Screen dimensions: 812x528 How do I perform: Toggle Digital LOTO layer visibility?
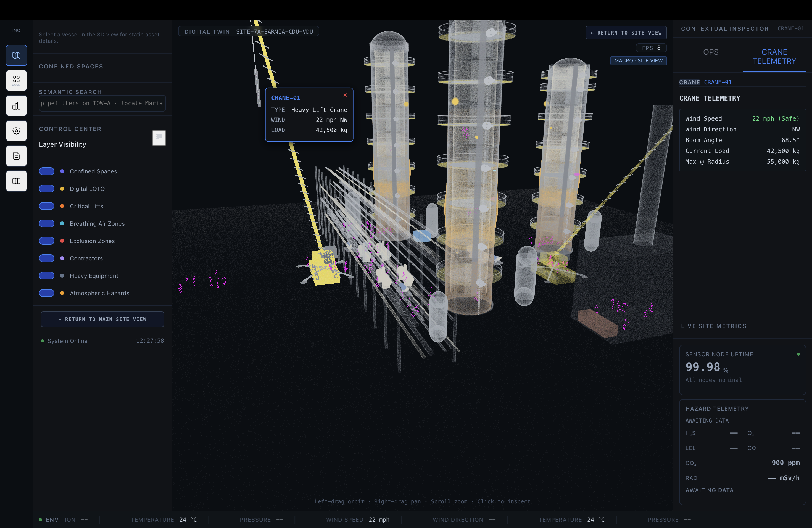click(47, 189)
